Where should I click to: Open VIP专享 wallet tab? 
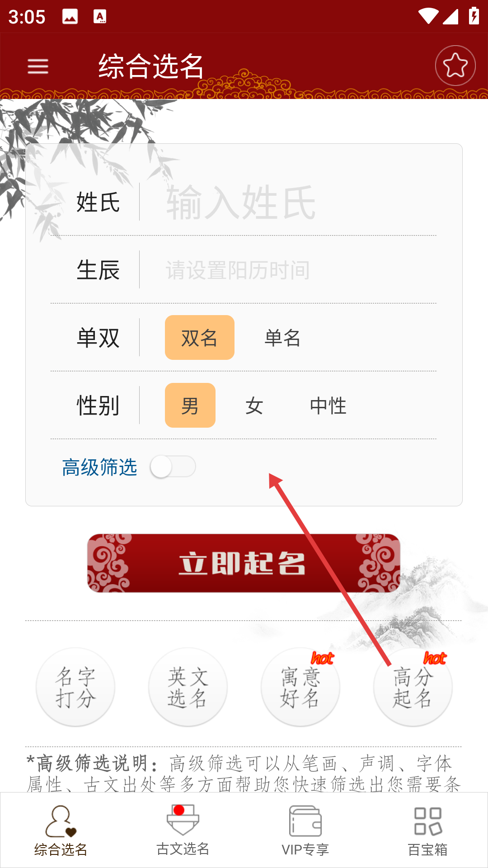(305, 831)
